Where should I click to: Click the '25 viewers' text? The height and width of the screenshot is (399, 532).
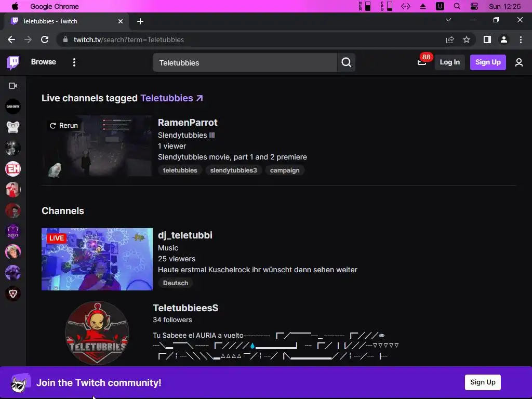(177, 259)
